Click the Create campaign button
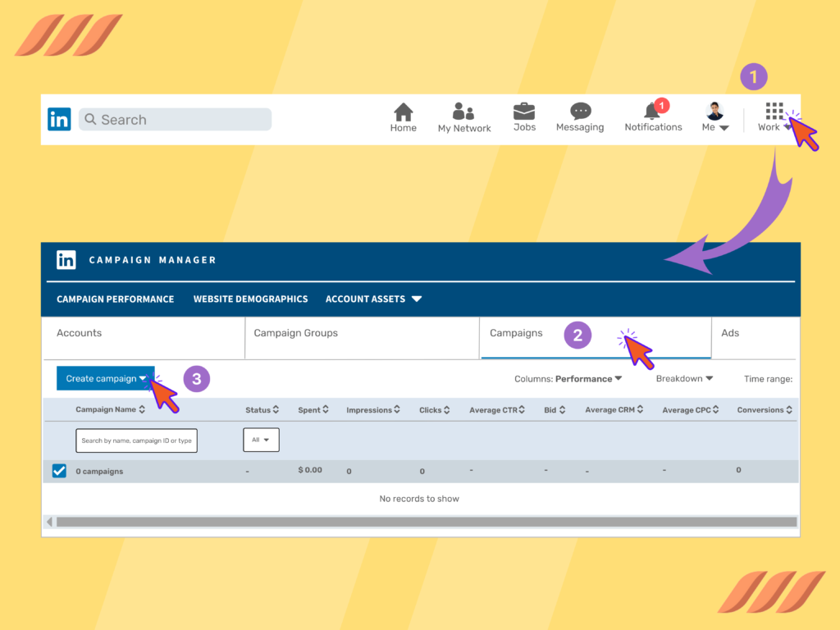The image size is (840, 630). (105, 379)
